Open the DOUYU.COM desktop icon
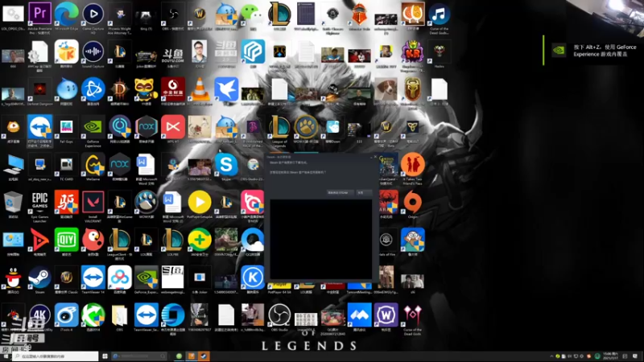Screen dimensions: 644x362 click(x=173, y=54)
